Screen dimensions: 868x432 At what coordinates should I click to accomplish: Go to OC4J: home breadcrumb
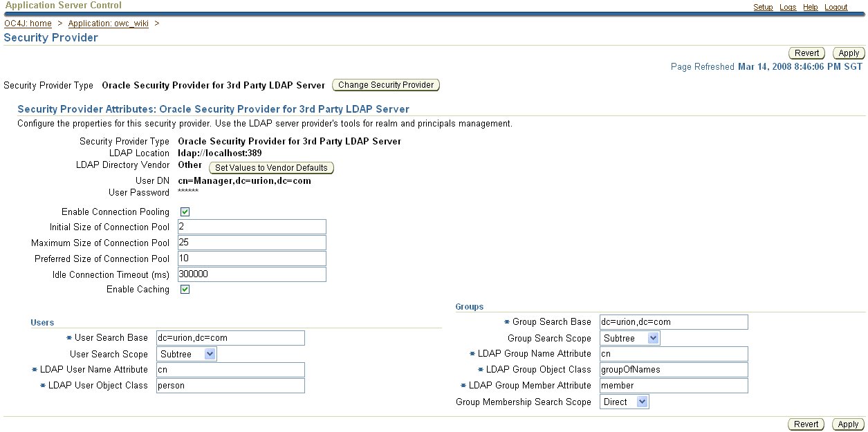pyautogui.click(x=28, y=24)
